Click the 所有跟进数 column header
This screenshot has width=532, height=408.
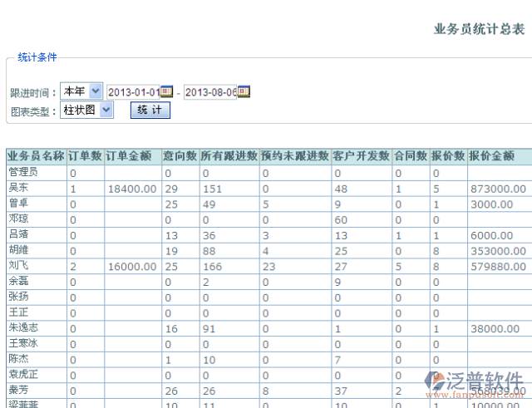(x=229, y=155)
